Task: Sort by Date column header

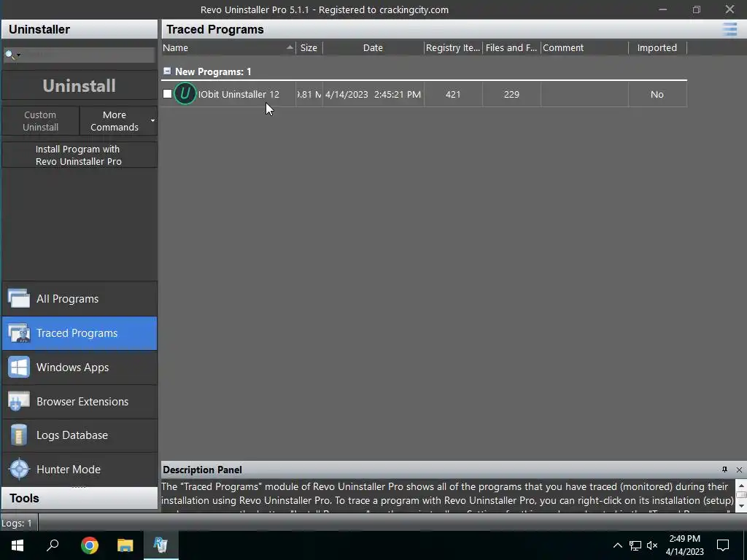Action: (x=373, y=47)
